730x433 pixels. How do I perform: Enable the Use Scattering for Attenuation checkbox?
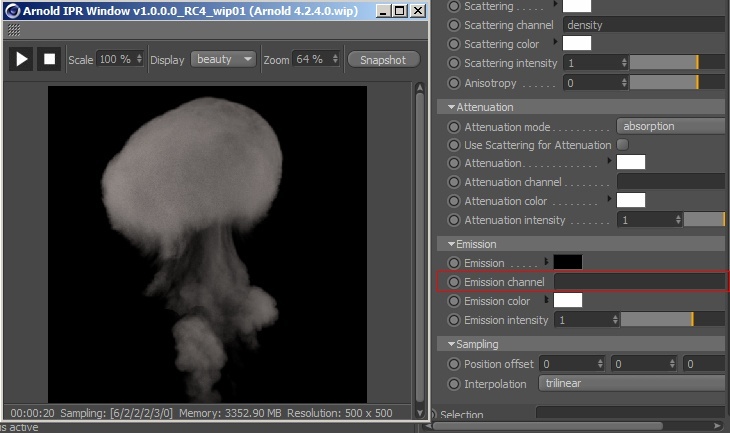pos(622,145)
